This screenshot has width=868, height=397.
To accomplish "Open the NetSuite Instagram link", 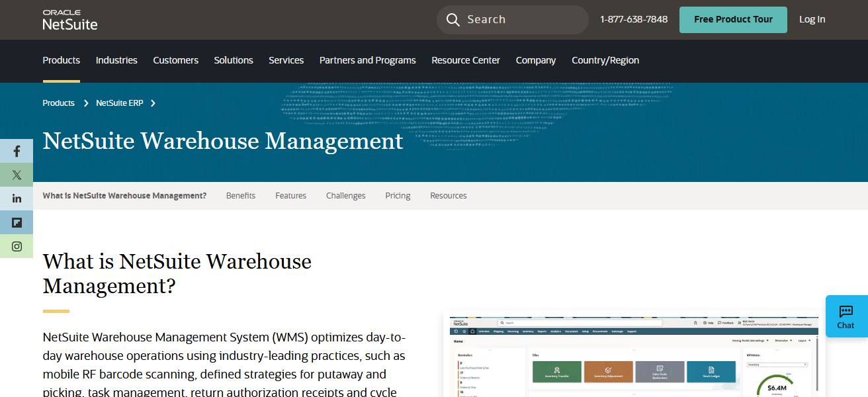I will (x=17, y=246).
